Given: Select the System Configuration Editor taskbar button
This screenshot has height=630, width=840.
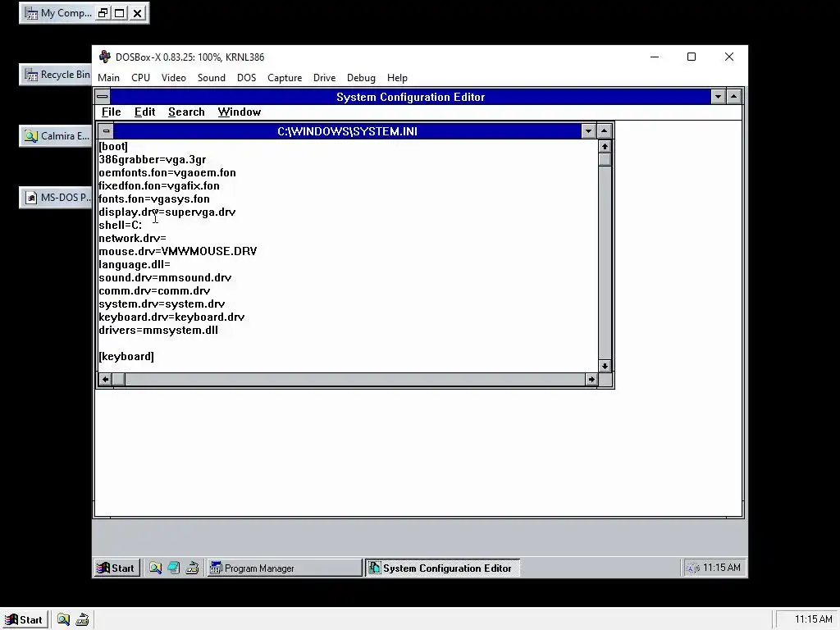Looking at the screenshot, I should [442, 568].
